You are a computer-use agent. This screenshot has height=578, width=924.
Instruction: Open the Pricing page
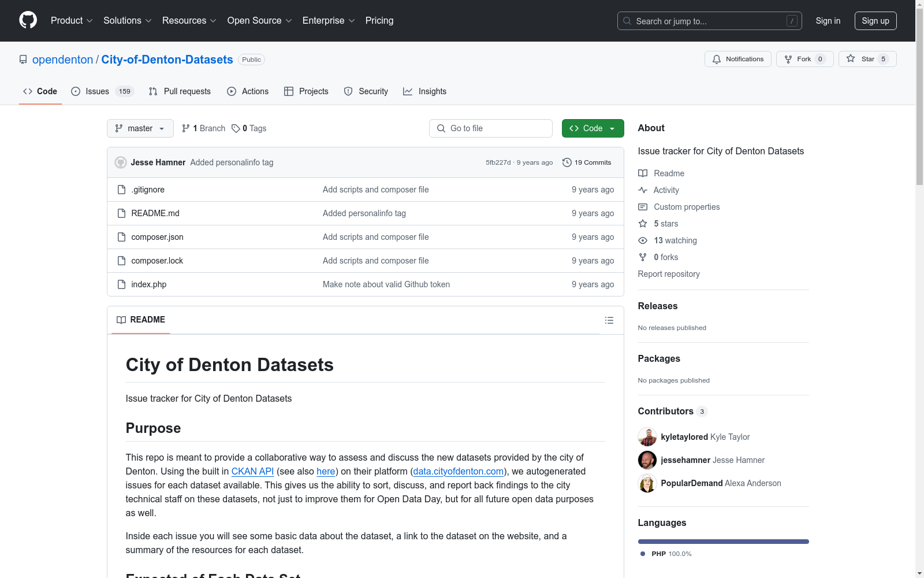(x=379, y=21)
